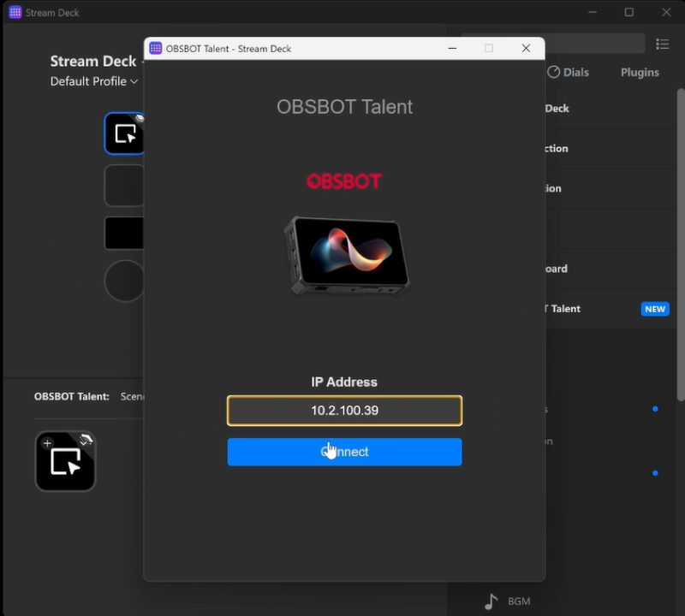This screenshot has height=616, width=685.
Task: Switch to the Dials tab
Action: coord(569,72)
